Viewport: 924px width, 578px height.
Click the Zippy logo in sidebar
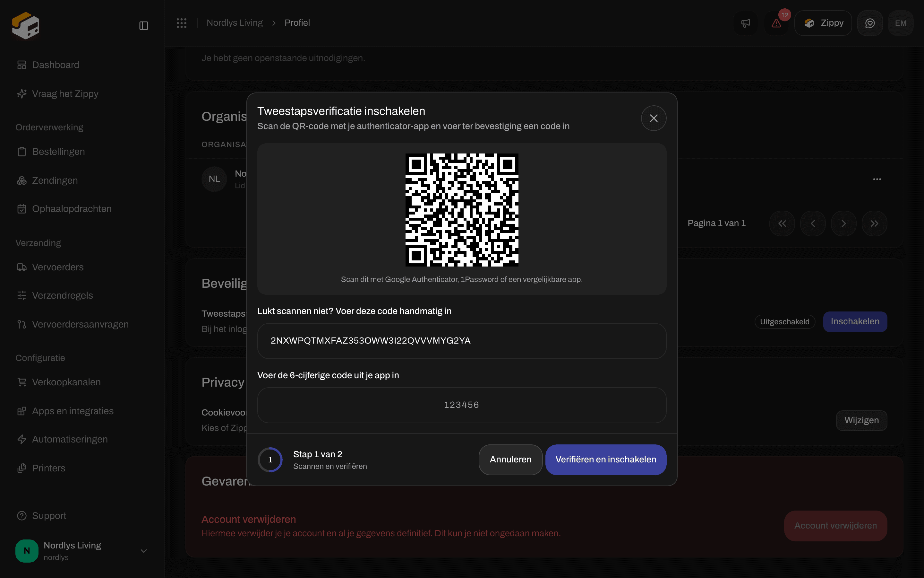(x=26, y=26)
